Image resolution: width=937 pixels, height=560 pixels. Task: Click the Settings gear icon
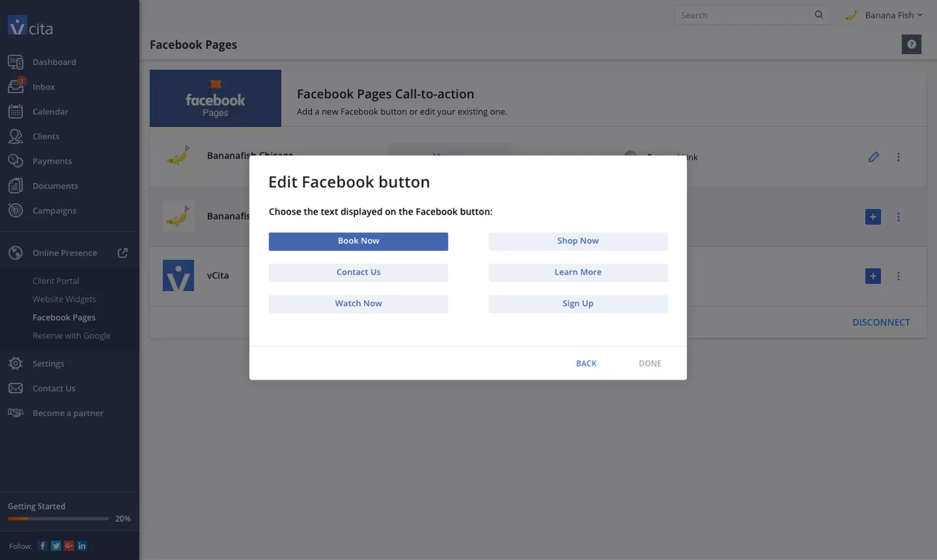16,363
